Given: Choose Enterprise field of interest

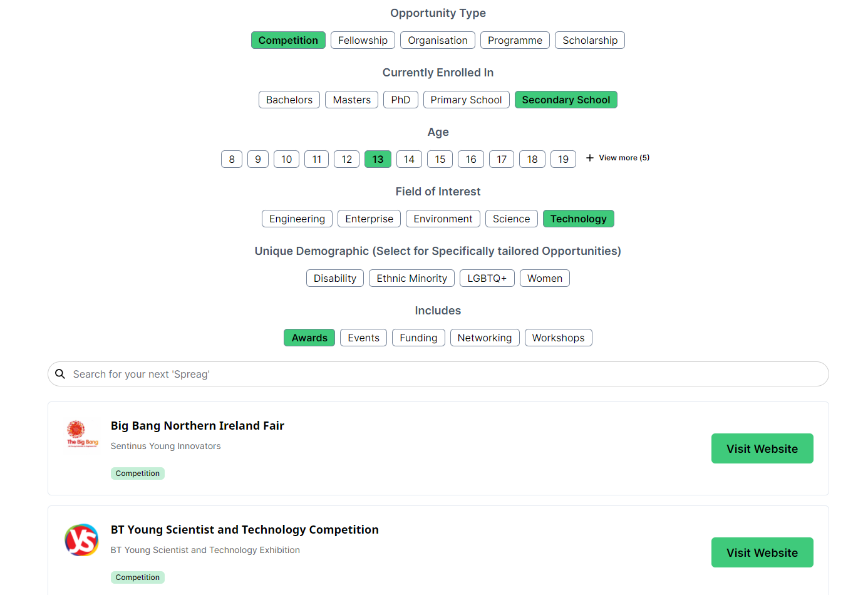Looking at the screenshot, I should coord(369,219).
